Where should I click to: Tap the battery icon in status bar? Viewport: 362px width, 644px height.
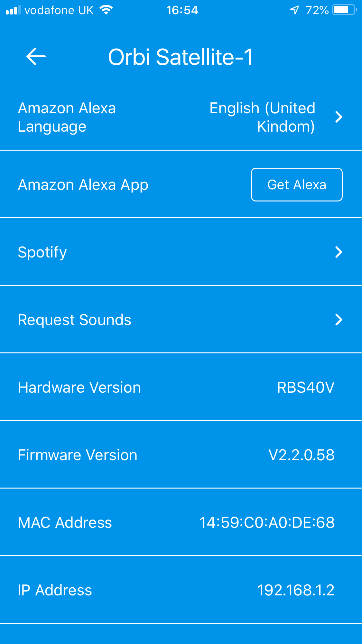tap(344, 10)
